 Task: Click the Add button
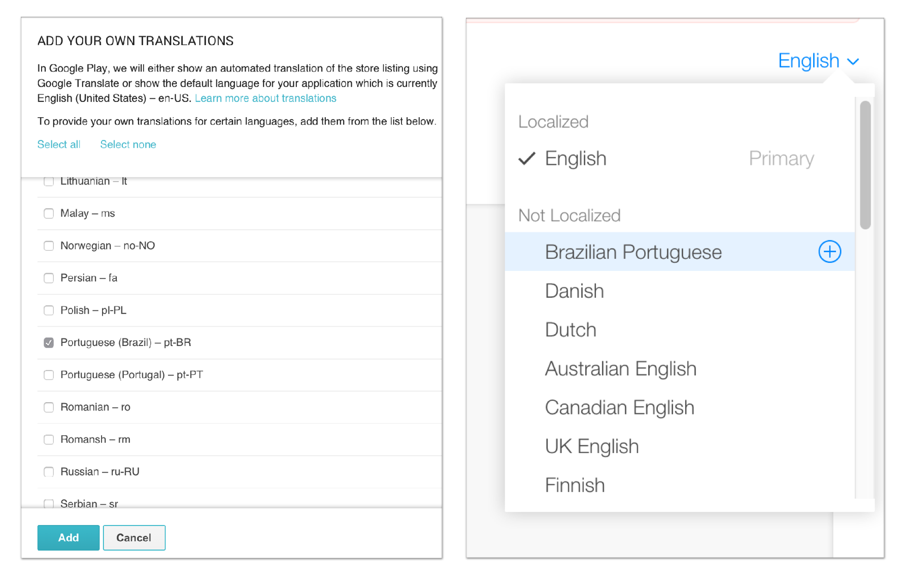tap(69, 538)
